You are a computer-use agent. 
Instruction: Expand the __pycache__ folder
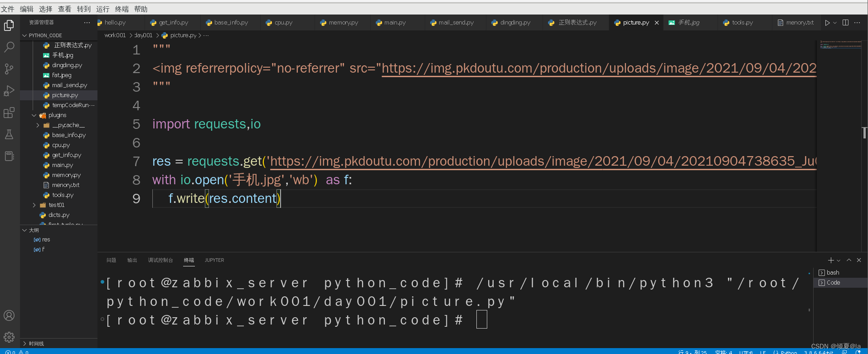59,125
